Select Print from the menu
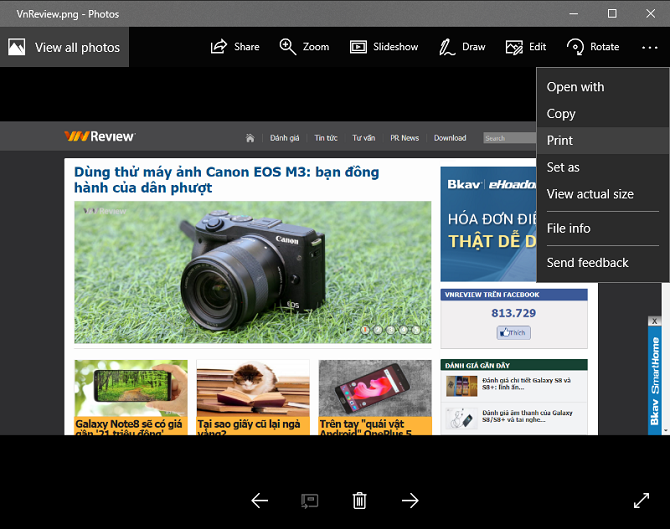 560,141
